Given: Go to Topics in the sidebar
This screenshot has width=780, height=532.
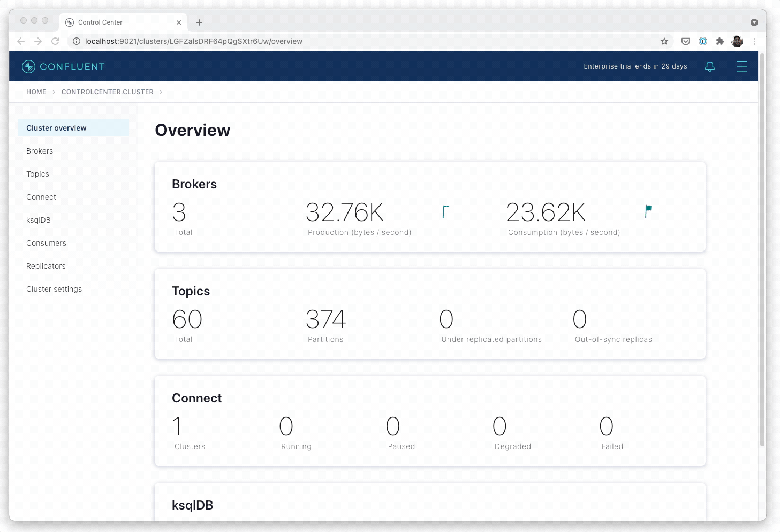Looking at the screenshot, I should coord(37,174).
